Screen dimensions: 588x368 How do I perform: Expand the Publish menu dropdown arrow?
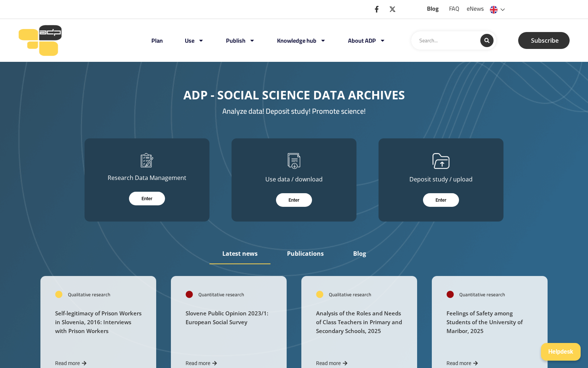pyautogui.click(x=252, y=41)
